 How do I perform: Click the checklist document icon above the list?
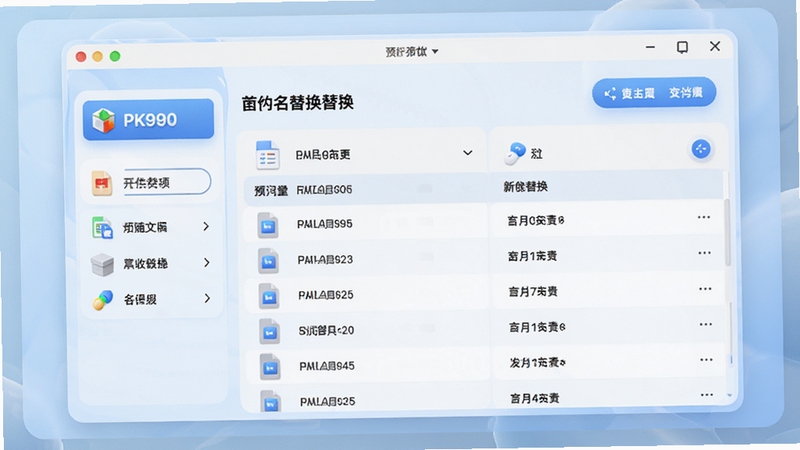click(267, 155)
